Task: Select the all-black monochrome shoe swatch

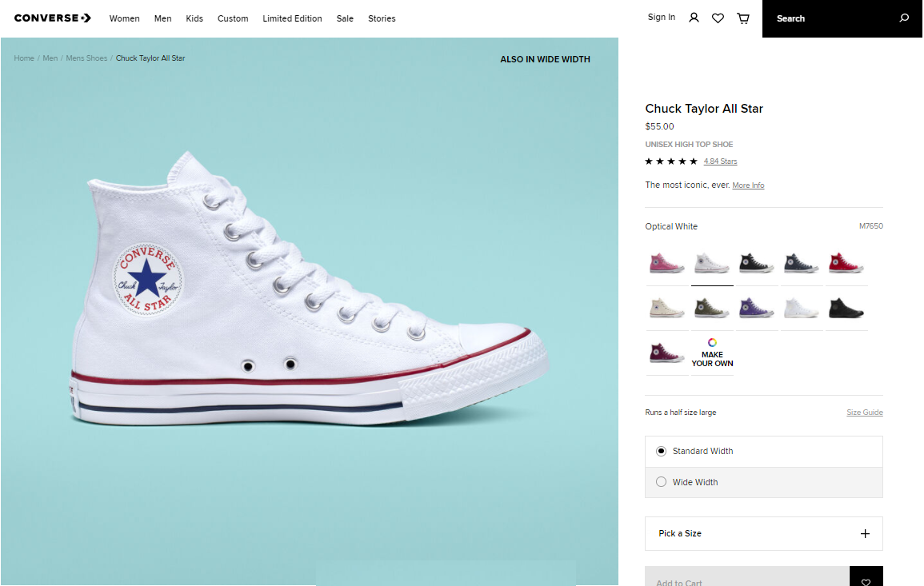Action: pyautogui.click(x=846, y=308)
